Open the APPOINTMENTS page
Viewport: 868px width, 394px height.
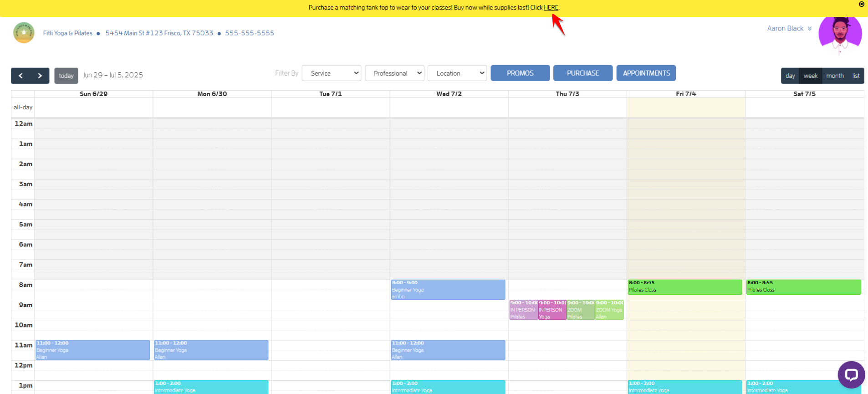coord(646,73)
